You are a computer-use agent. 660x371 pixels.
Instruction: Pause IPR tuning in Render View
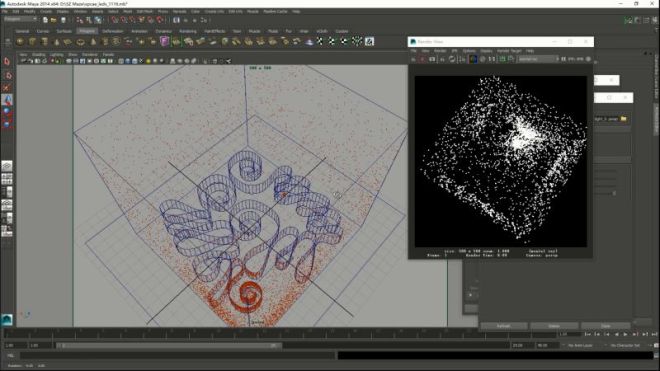563,59
